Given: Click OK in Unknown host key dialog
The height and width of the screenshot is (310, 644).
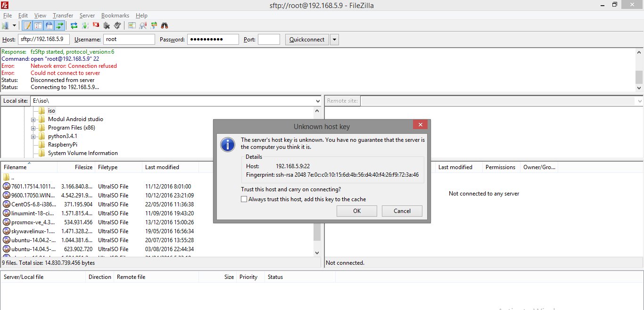Looking at the screenshot, I should click(x=357, y=211).
